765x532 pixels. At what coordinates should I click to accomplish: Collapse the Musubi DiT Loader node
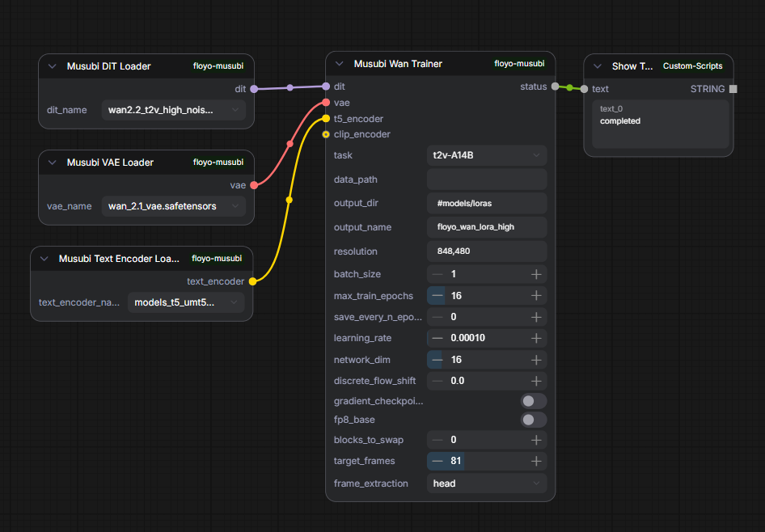pos(53,66)
